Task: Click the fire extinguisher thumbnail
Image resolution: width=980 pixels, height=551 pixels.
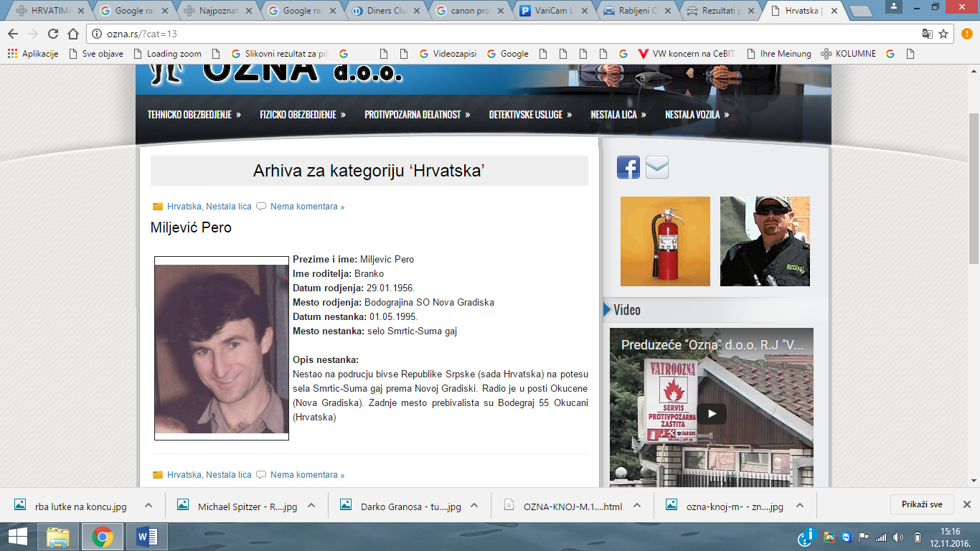Action: pyautogui.click(x=665, y=241)
